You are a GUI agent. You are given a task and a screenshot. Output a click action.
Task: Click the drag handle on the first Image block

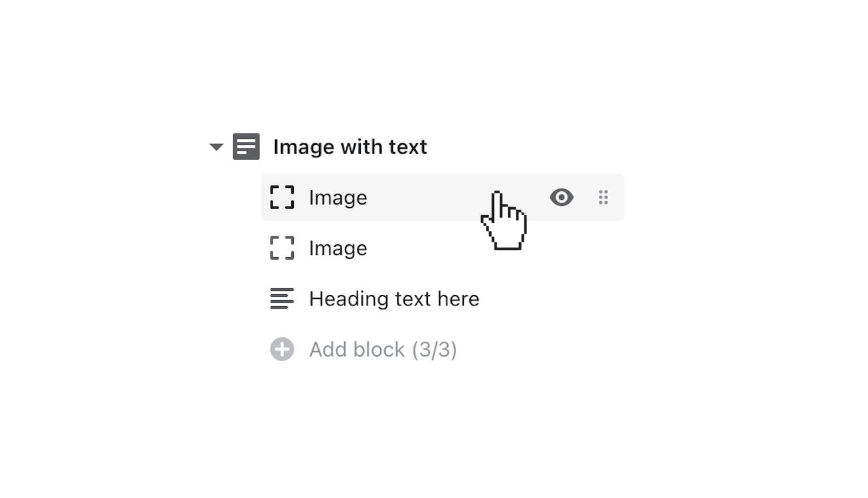click(x=603, y=197)
